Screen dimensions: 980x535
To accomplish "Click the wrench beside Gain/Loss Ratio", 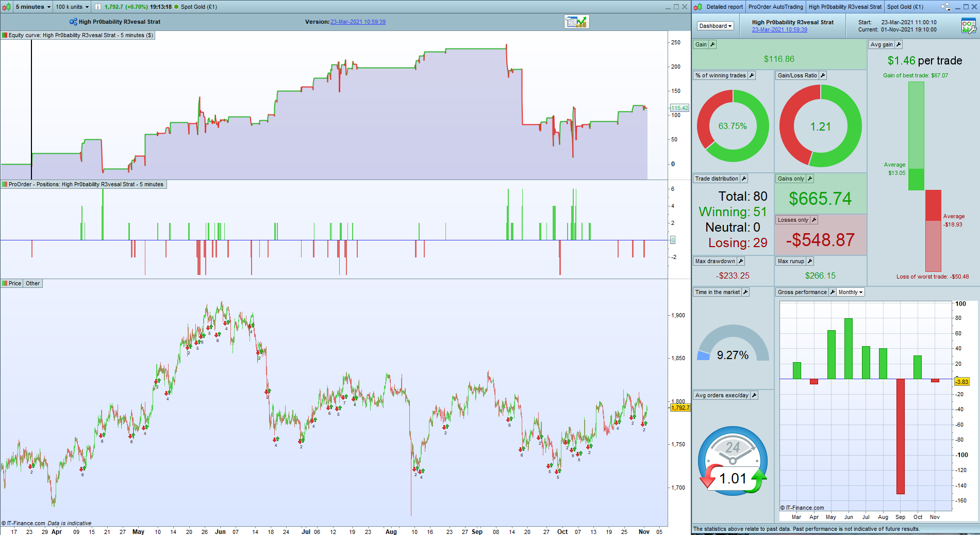I will [823, 75].
